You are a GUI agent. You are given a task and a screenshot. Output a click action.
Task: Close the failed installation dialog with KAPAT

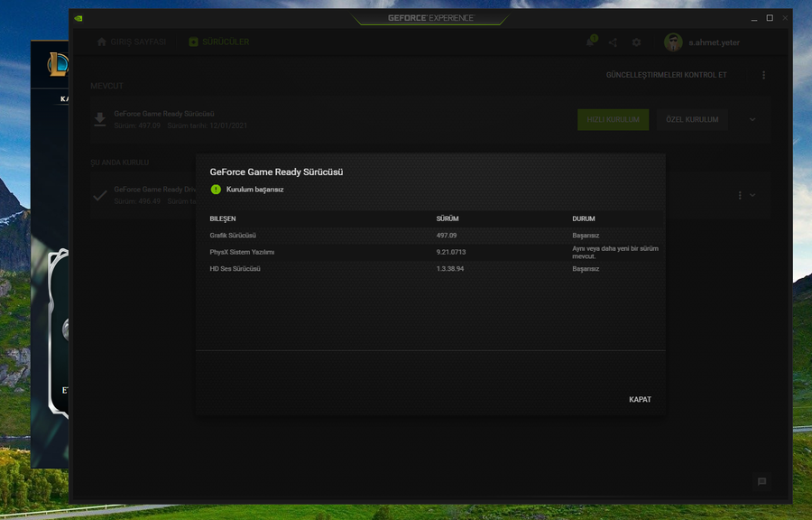[x=640, y=399]
